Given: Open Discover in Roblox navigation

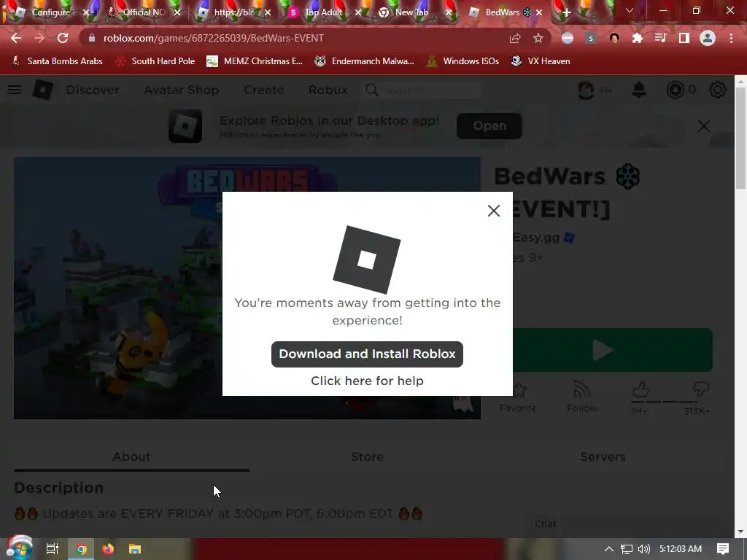Looking at the screenshot, I should point(93,90).
